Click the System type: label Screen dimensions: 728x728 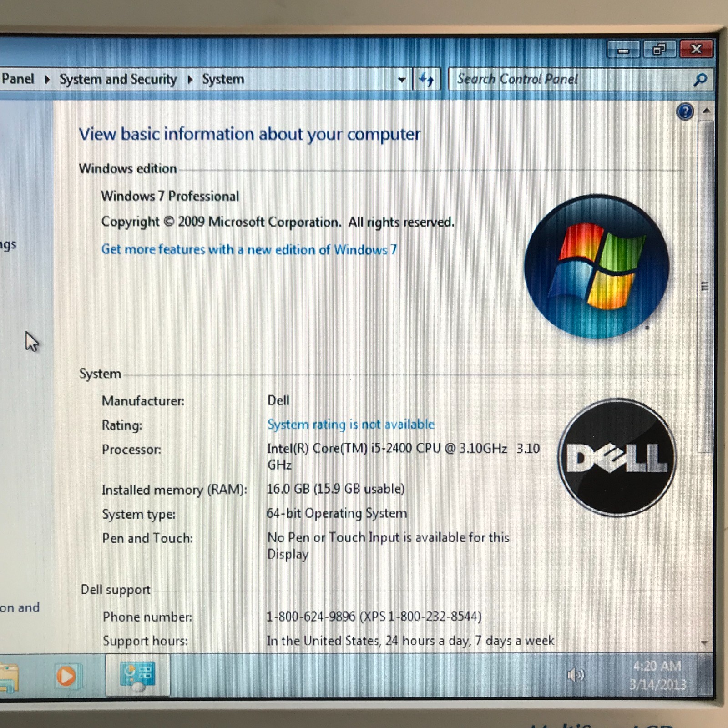click(139, 514)
